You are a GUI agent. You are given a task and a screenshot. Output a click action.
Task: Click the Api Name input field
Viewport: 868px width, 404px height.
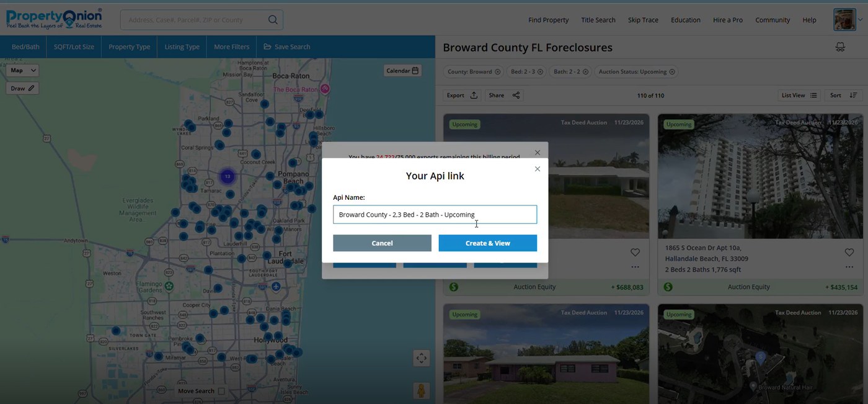pos(435,215)
